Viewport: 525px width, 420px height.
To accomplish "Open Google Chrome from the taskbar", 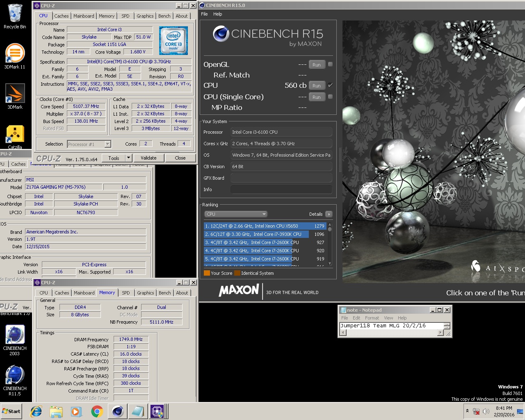I will pyautogui.click(x=97, y=411).
